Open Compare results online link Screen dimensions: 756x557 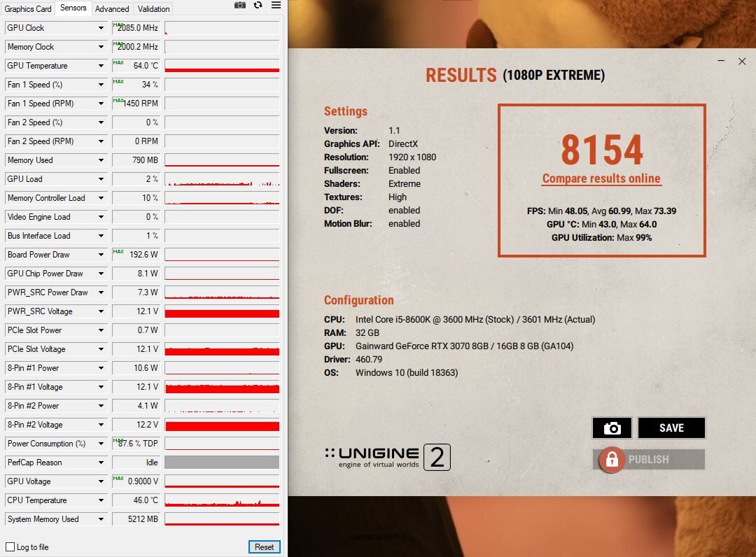[601, 178]
